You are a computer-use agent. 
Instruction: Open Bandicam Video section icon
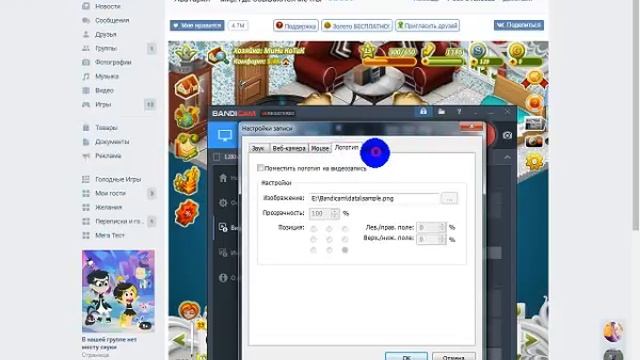pos(223,227)
